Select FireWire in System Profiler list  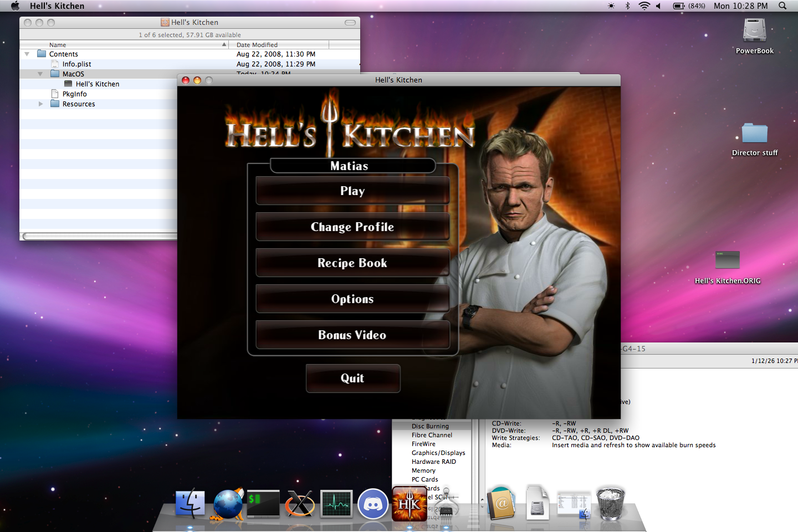(423, 444)
